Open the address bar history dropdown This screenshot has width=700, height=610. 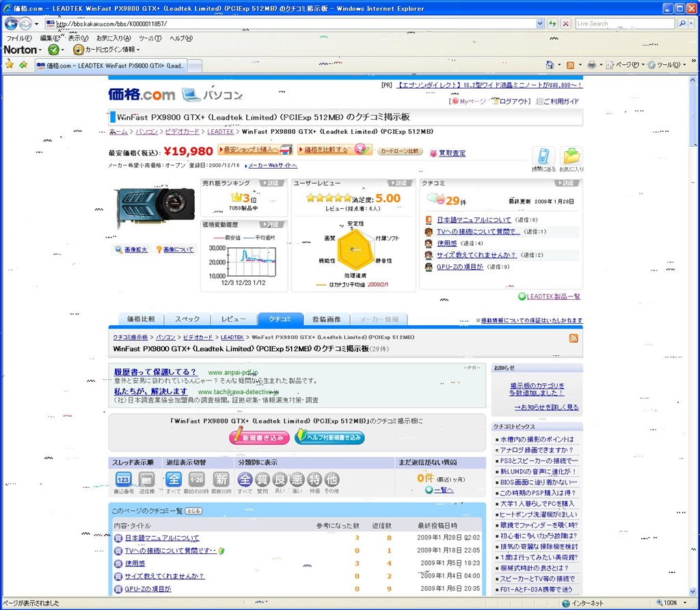coord(540,24)
